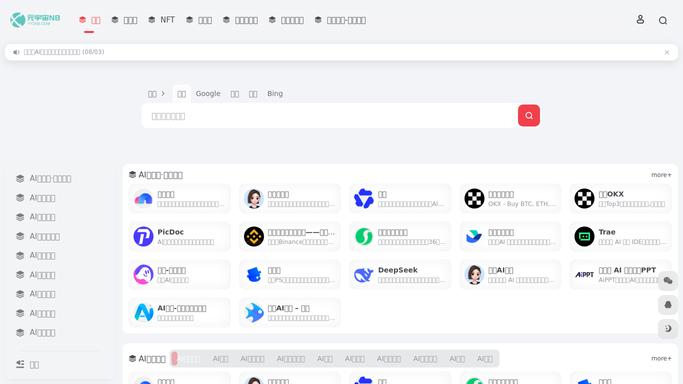This screenshot has width=683, height=384.
Task: Open the DeepSeek site card
Action: click(400, 275)
